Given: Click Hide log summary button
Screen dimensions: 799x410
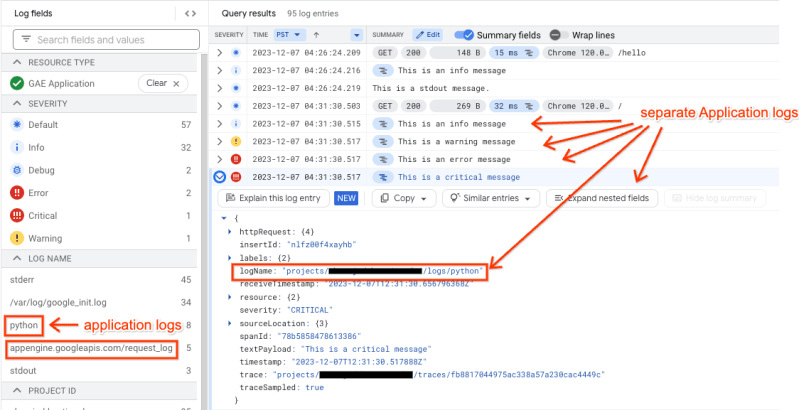Looking at the screenshot, I should coord(715,198).
